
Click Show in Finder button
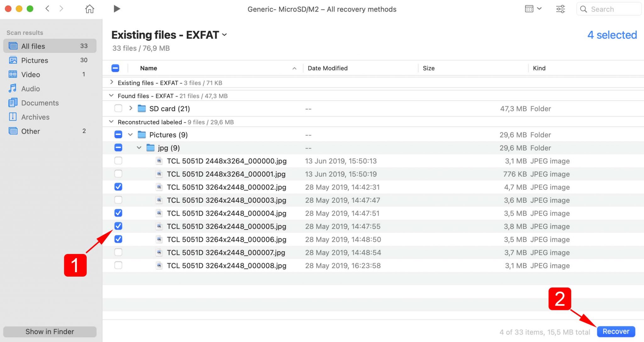point(49,332)
